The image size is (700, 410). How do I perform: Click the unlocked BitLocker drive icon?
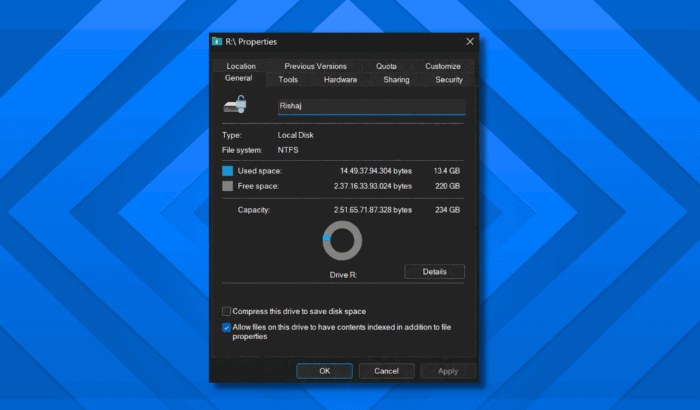(x=235, y=104)
